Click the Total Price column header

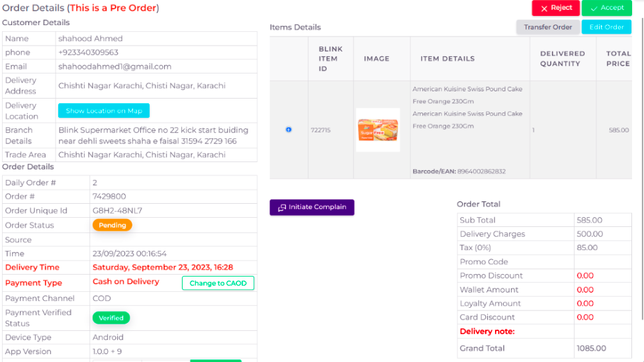click(x=618, y=58)
